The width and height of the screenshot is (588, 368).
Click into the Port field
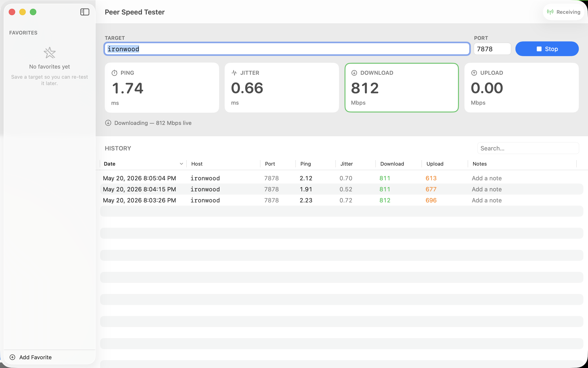(x=492, y=49)
